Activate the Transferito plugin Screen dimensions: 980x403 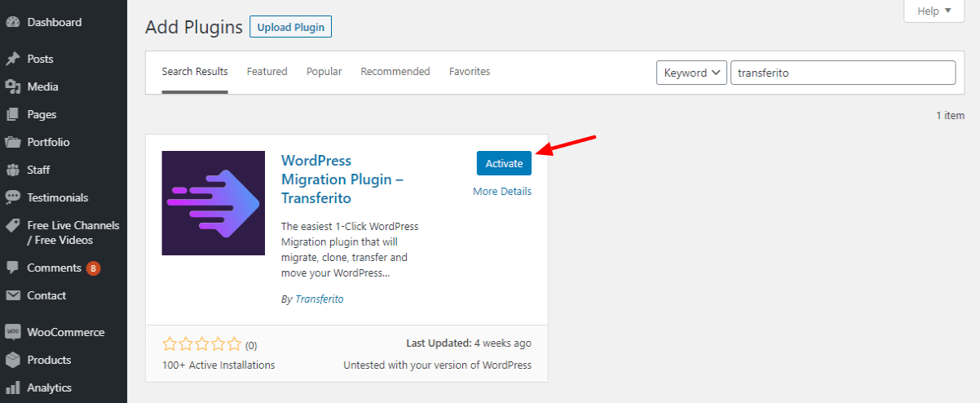504,163
